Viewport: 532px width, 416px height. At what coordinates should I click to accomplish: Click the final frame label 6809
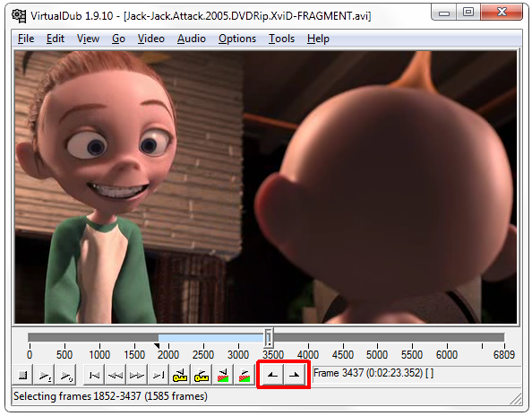coord(504,355)
